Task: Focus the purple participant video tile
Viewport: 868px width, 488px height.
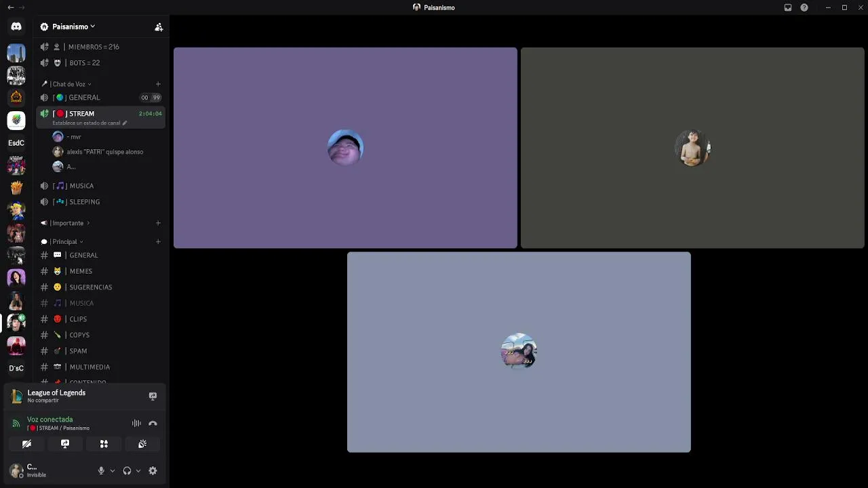Action: [x=345, y=148]
